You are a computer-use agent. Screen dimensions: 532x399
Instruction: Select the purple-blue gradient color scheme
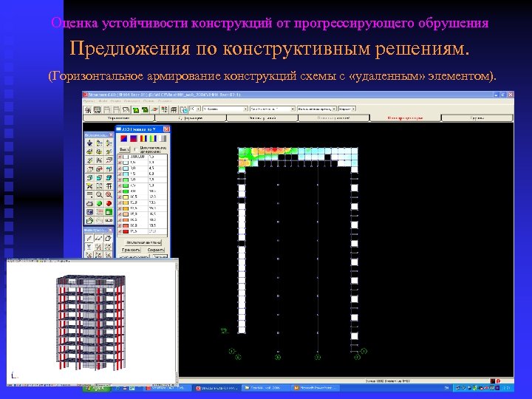(x=133, y=138)
